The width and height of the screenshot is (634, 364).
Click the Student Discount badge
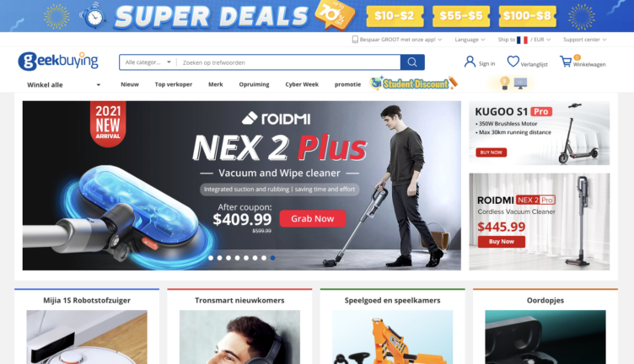(413, 83)
